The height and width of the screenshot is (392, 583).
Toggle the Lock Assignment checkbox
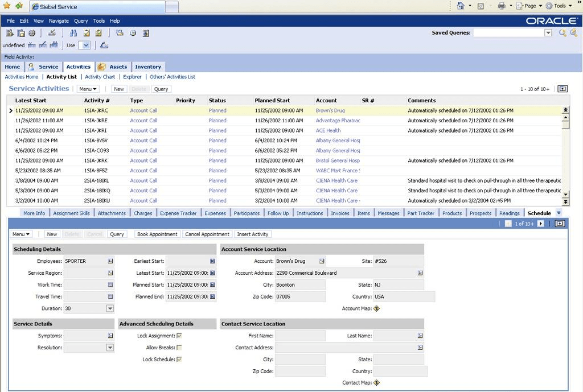179,336
